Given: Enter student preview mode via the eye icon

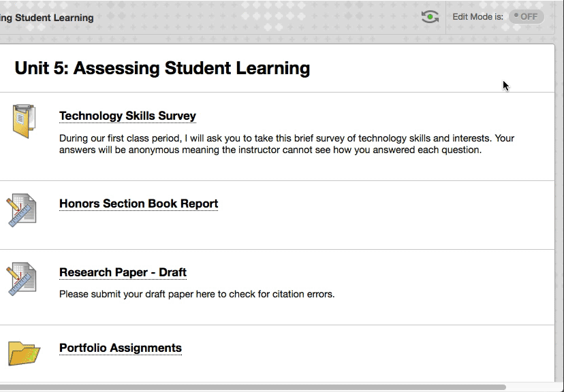Looking at the screenshot, I should click(x=430, y=17).
